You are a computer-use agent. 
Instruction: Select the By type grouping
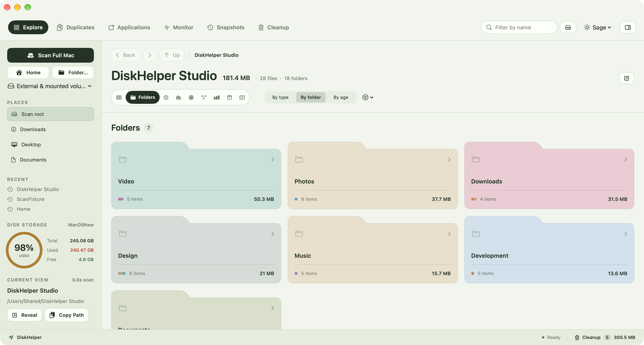coord(280,97)
